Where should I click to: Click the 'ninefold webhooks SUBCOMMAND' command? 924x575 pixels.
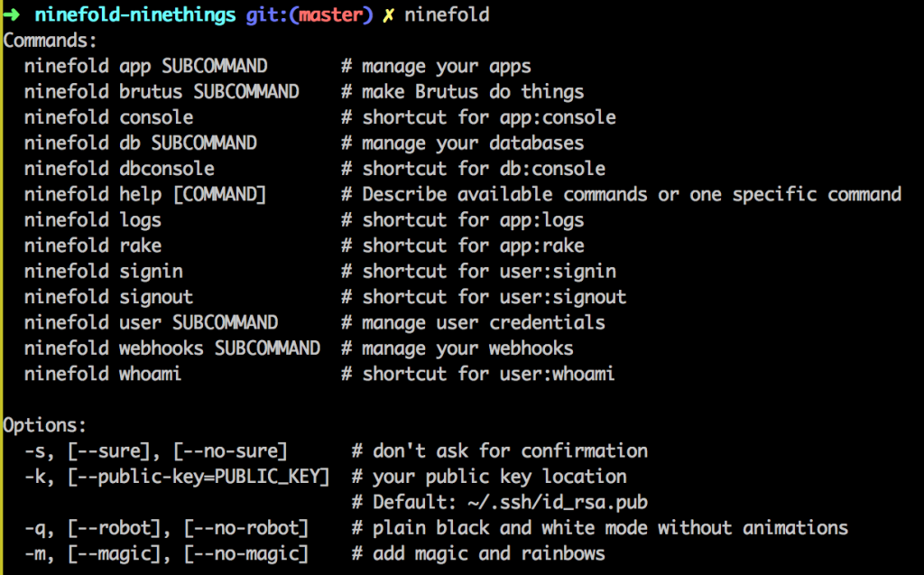171,348
